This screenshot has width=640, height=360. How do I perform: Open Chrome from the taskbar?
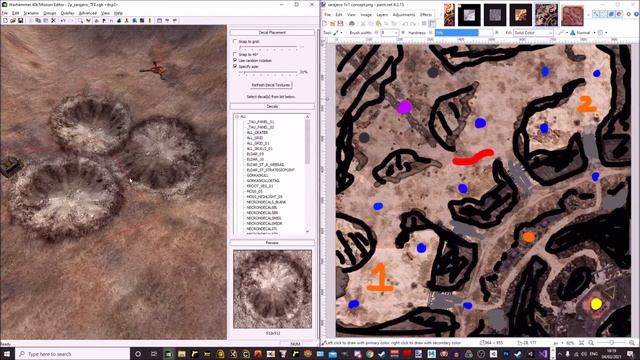click(x=369, y=354)
